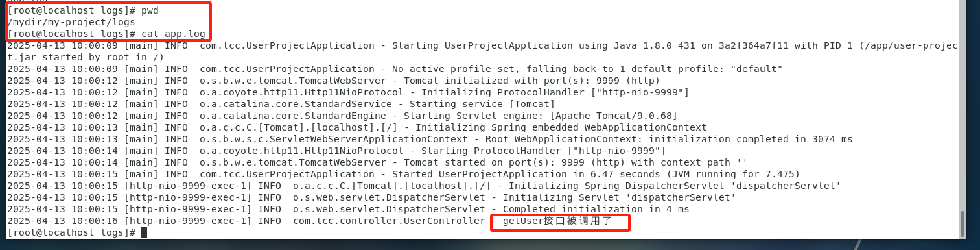The width and height of the screenshot is (980, 250).
Task: Click the Starting UserProjectApplication log line
Action: 482,51
